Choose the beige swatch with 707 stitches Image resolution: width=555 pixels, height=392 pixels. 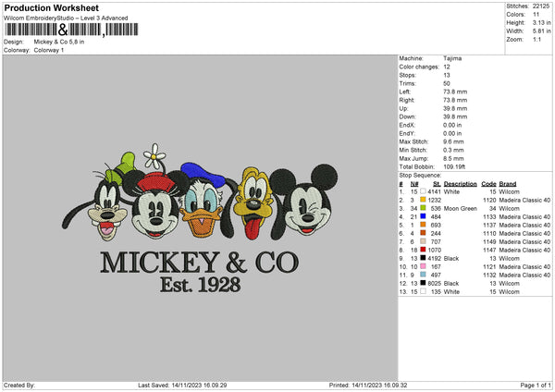click(x=423, y=241)
